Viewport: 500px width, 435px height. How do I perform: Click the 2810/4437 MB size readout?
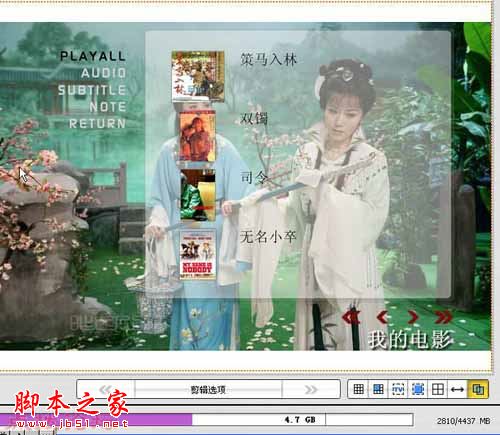coord(463,421)
